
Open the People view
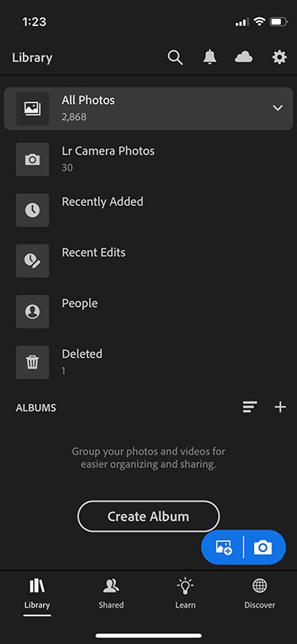click(149, 312)
